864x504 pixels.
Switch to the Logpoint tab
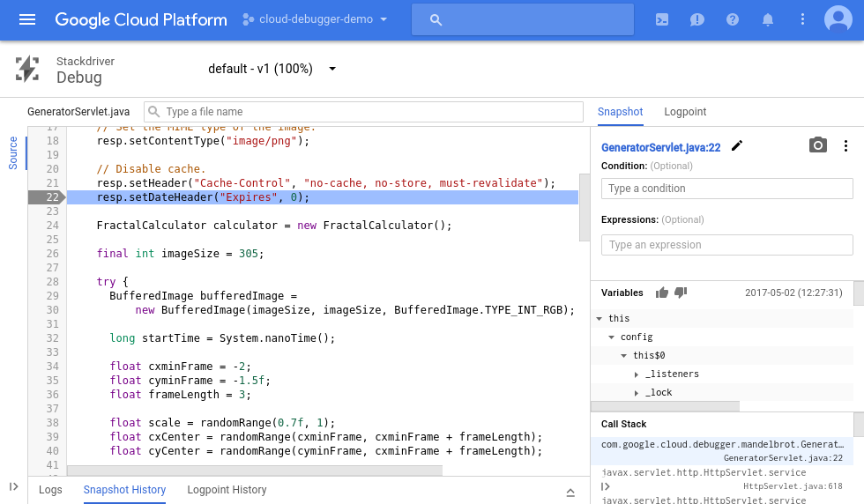pos(685,112)
